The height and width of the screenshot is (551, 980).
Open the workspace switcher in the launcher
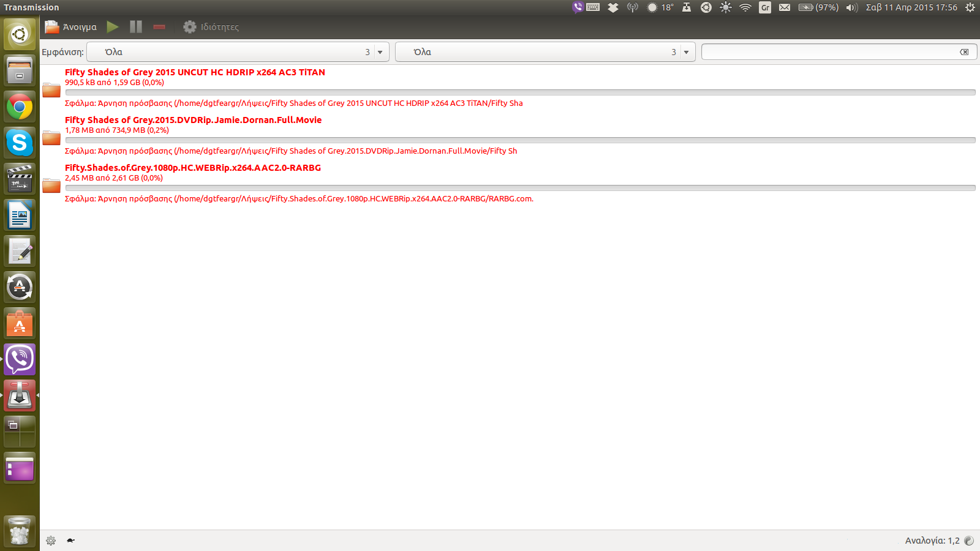(x=20, y=432)
